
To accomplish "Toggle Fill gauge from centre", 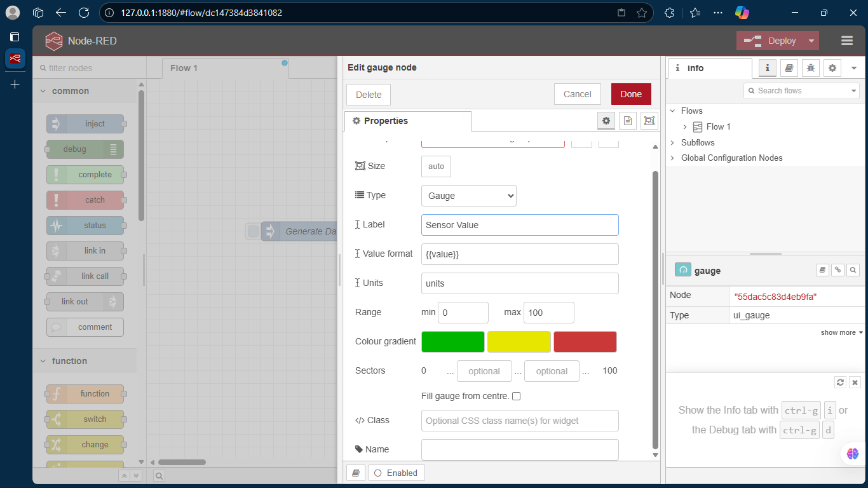I will coord(517,396).
